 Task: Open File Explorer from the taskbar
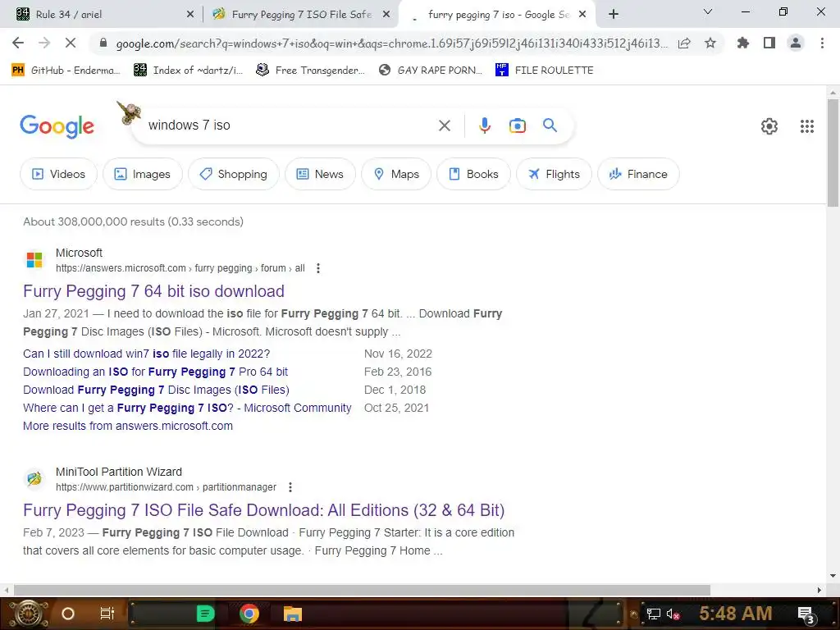pyautogui.click(x=293, y=614)
